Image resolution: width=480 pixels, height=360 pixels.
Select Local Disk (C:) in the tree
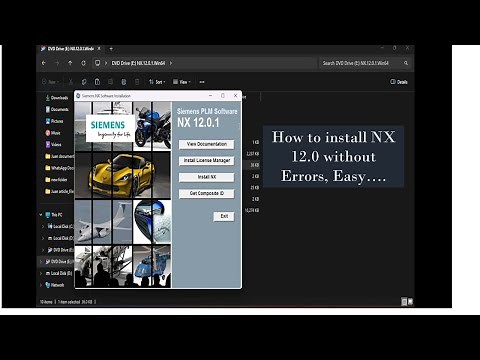(60, 226)
